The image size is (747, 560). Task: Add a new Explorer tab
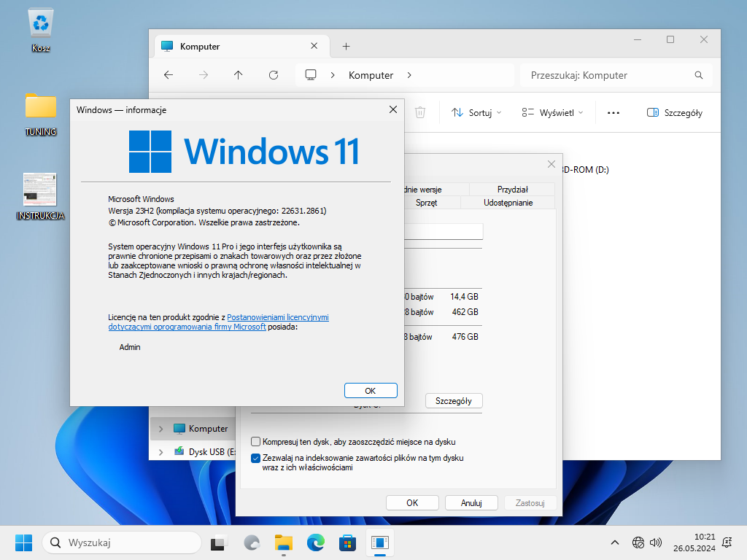coord(347,46)
